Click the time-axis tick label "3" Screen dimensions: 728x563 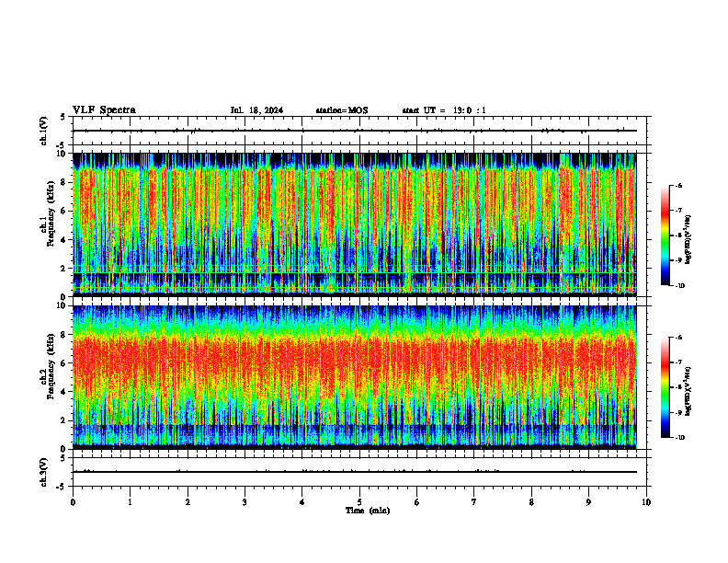(x=245, y=502)
